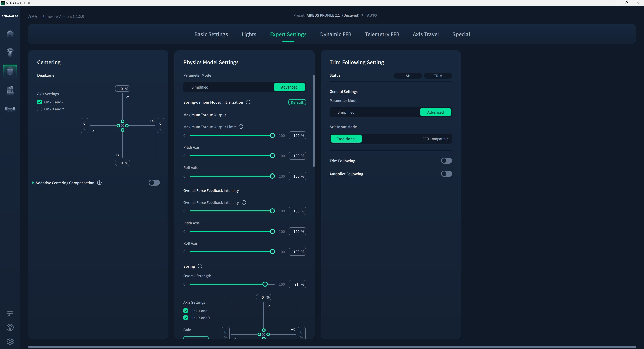Switch to the Dynamic FFB tab

(335, 34)
